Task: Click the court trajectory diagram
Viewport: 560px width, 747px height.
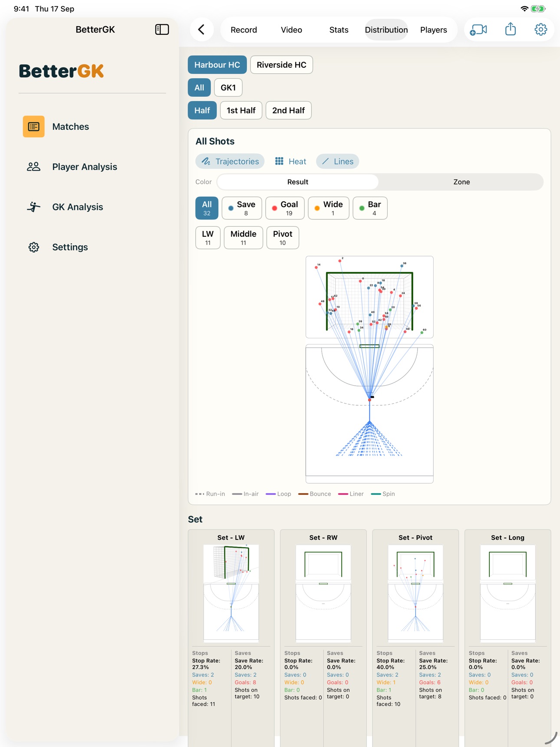Action: click(x=369, y=413)
